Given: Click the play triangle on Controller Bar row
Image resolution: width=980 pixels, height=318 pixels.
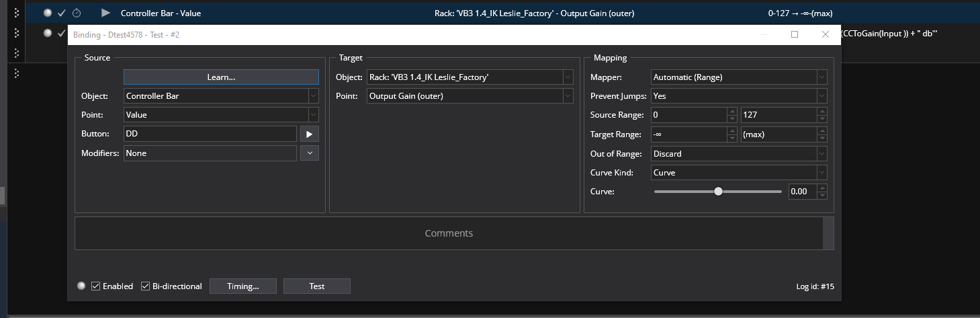Looking at the screenshot, I should tap(105, 13).
